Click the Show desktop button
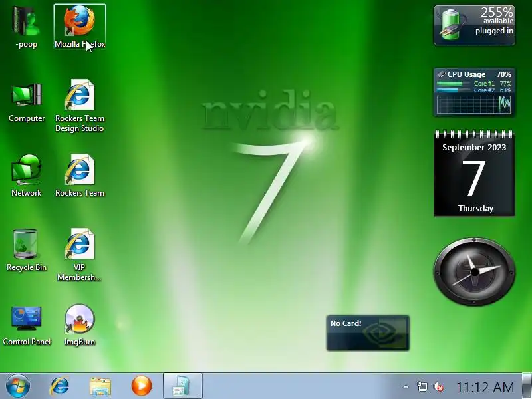The height and width of the screenshot is (399, 532). tap(527, 386)
